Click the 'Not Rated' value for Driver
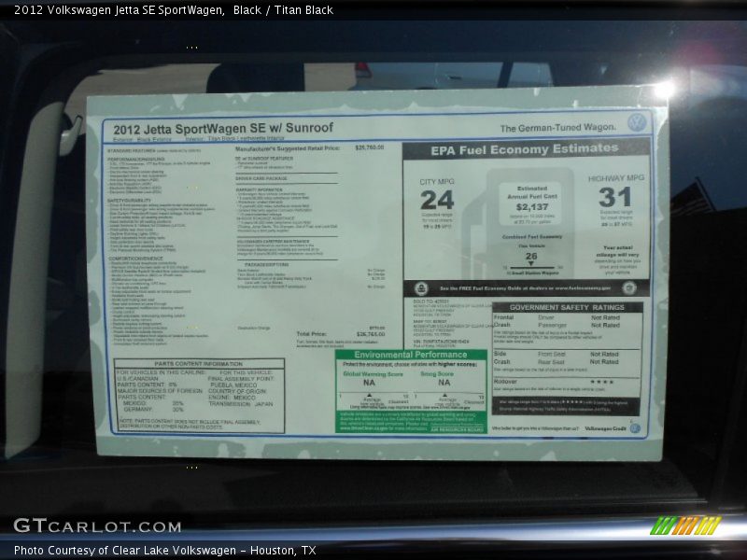This screenshot has height=560, width=747. click(x=605, y=317)
